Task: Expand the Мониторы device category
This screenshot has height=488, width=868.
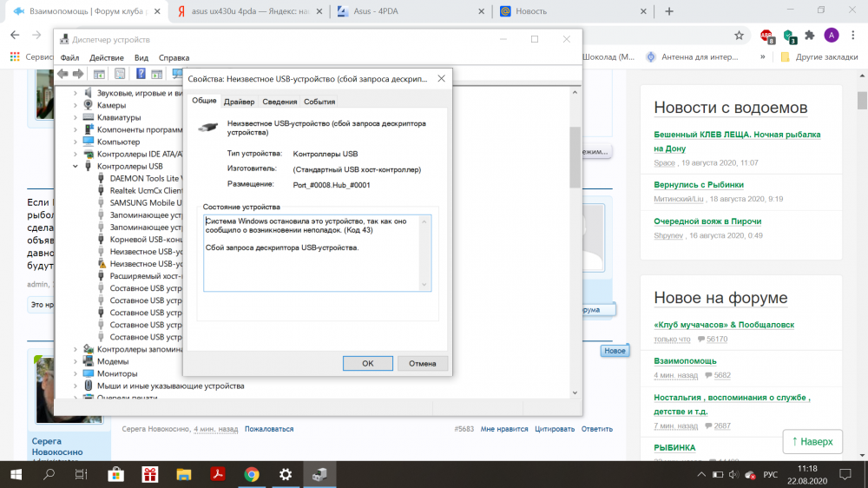Action: pos(76,373)
